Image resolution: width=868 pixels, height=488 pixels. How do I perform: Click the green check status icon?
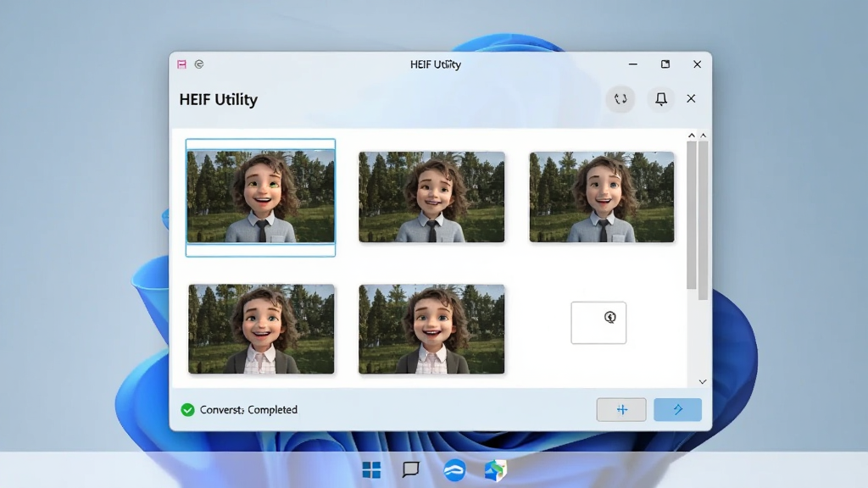click(x=187, y=410)
